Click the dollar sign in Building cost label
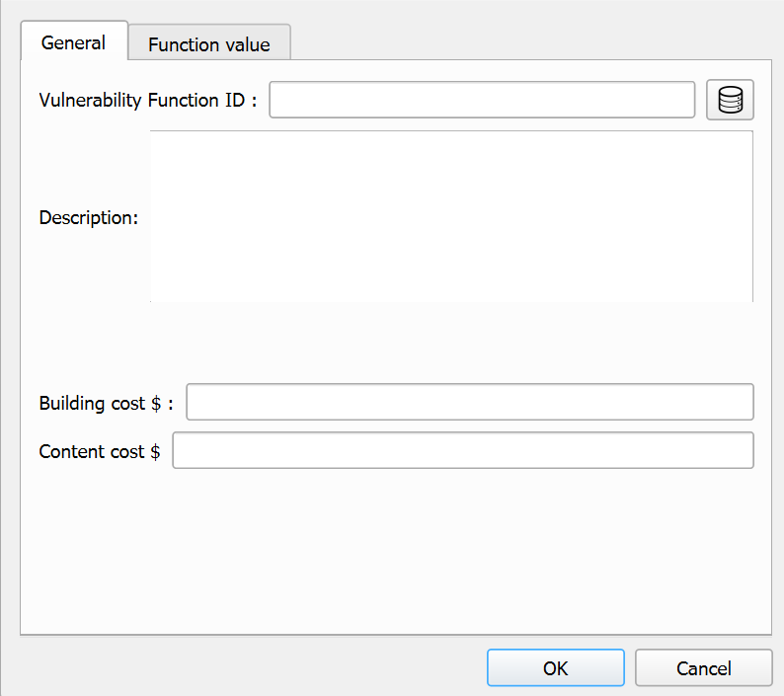Viewport: 784px width, 696px height. tap(156, 404)
